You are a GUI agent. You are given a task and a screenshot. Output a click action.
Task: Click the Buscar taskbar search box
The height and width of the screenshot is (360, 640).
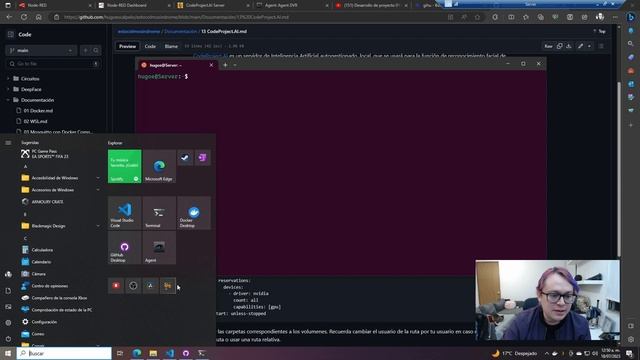[x=64, y=353]
